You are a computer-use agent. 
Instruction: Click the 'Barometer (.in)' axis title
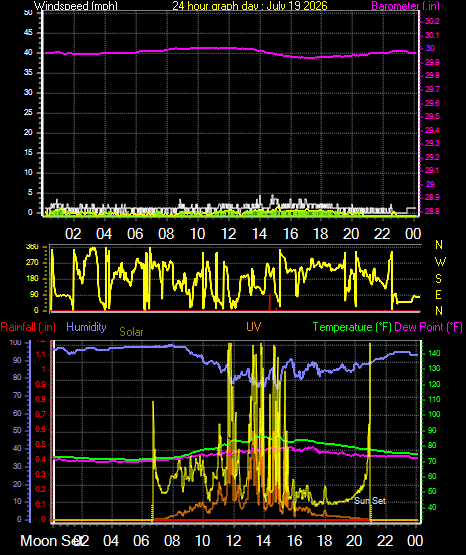pos(405,5)
